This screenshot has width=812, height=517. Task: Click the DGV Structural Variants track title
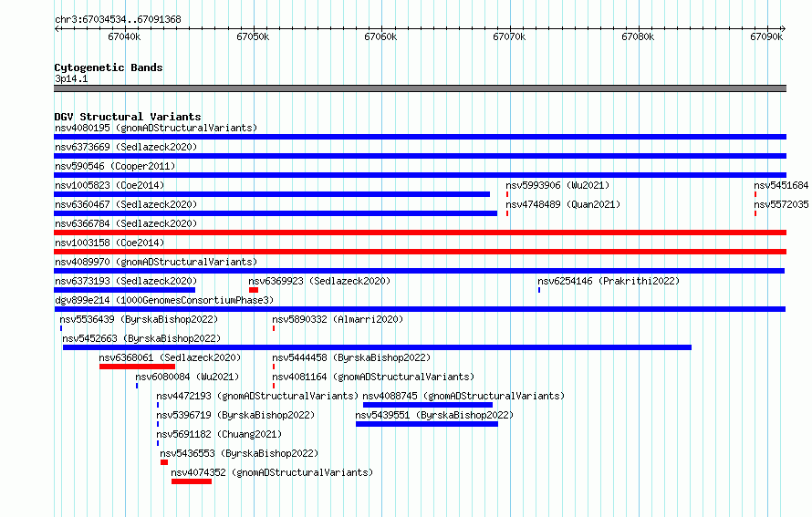pyautogui.click(x=128, y=117)
